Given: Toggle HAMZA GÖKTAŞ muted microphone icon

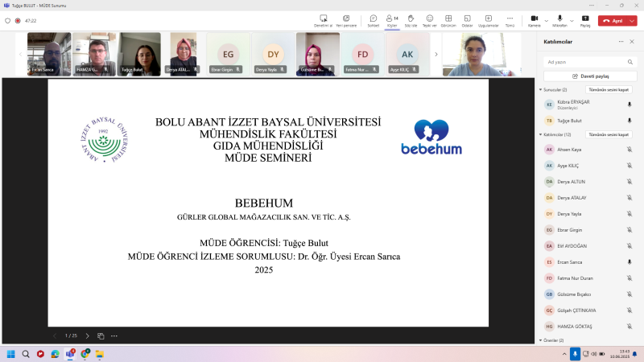Looking at the screenshot, I should (630, 327).
